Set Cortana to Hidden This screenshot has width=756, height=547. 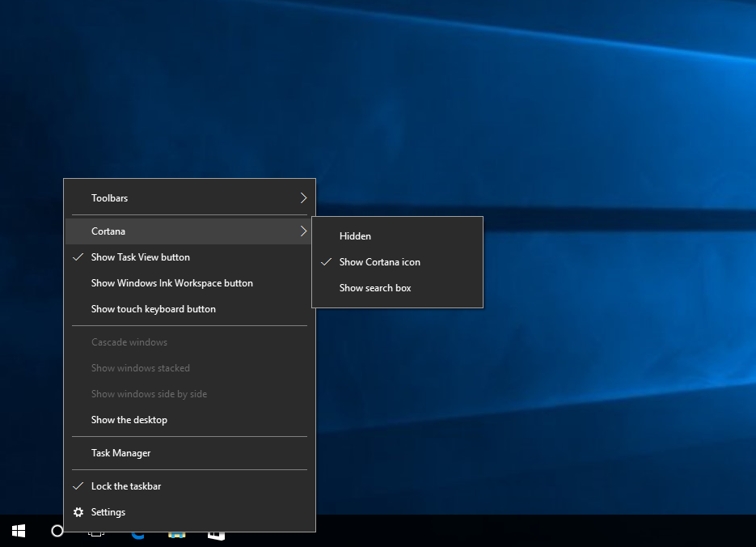pos(355,235)
